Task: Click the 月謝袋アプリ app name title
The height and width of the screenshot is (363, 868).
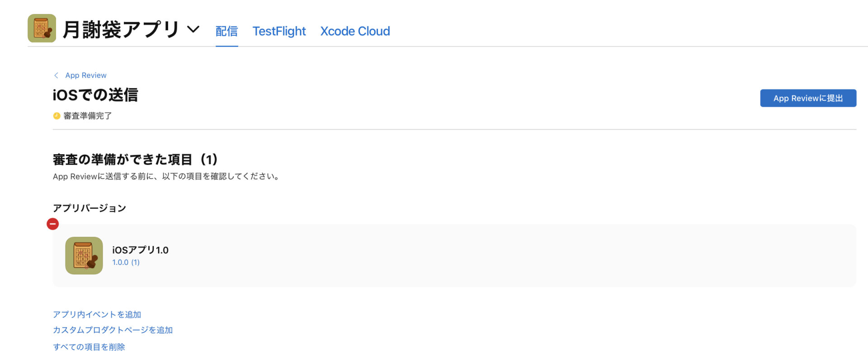Action: click(x=121, y=29)
